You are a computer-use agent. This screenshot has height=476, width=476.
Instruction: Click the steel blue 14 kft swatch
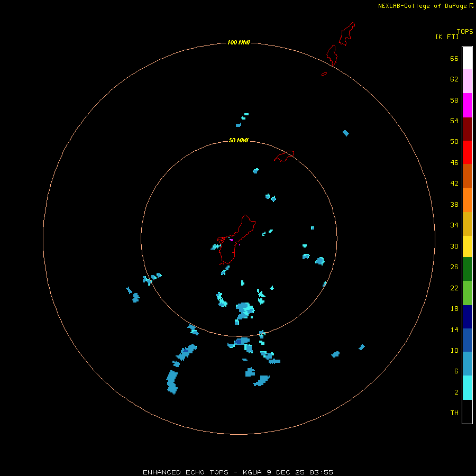coord(467,363)
